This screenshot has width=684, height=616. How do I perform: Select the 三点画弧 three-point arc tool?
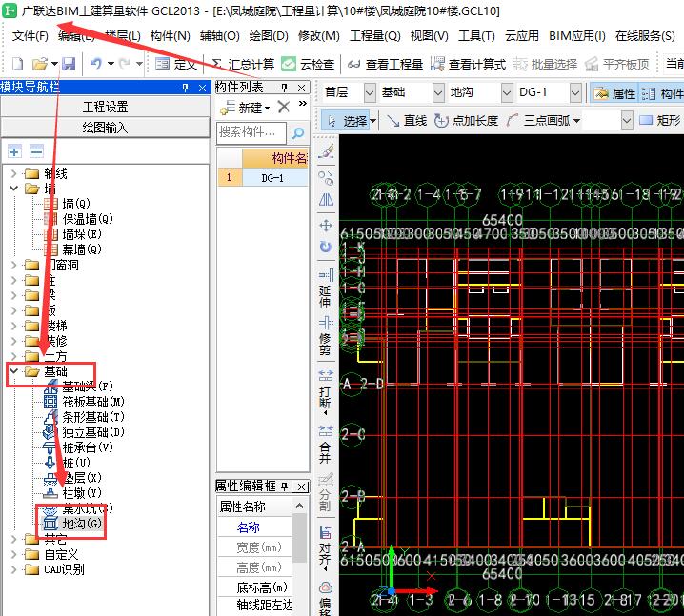tap(538, 120)
